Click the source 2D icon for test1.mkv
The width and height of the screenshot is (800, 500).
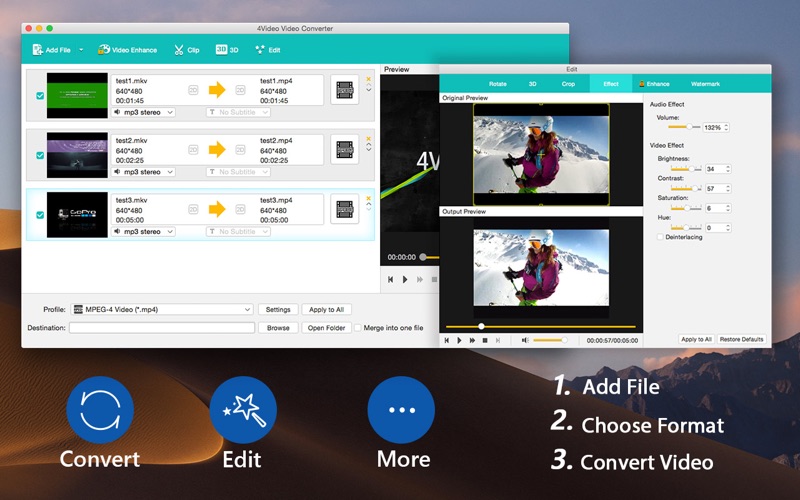click(x=193, y=90)
